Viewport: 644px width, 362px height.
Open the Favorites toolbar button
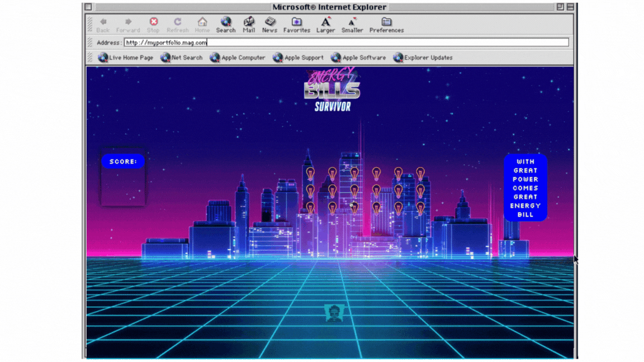(296, 25)
